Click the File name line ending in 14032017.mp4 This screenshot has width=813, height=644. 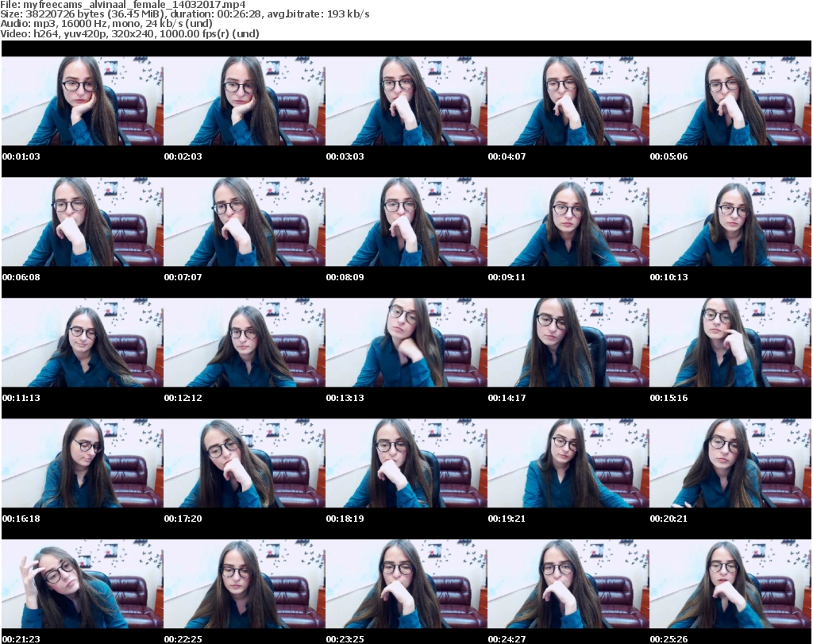pyautogui.click(x=123, y=5)
